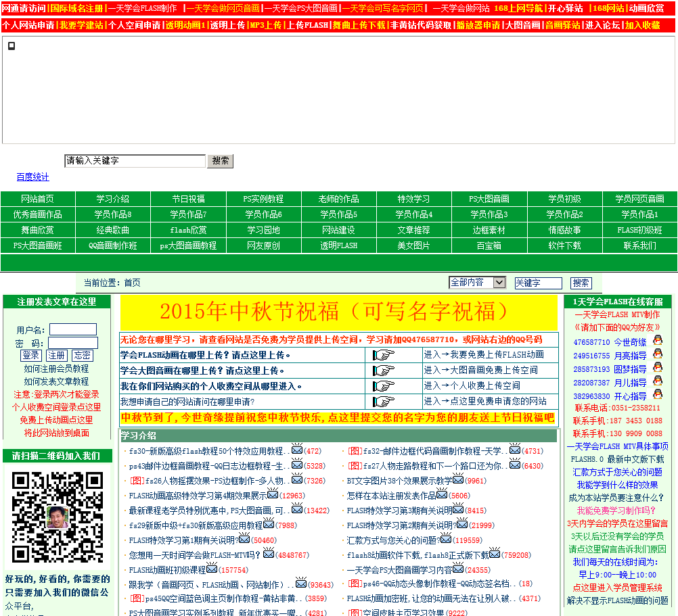Screen dimensions: 678x616
Task: Click QQ penguin icon next to 月儿指导
Action: (658, 381)
